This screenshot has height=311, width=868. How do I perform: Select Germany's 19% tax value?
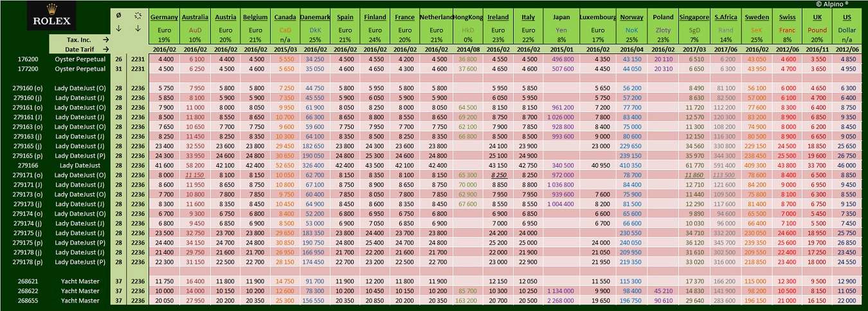click(164, 39)
